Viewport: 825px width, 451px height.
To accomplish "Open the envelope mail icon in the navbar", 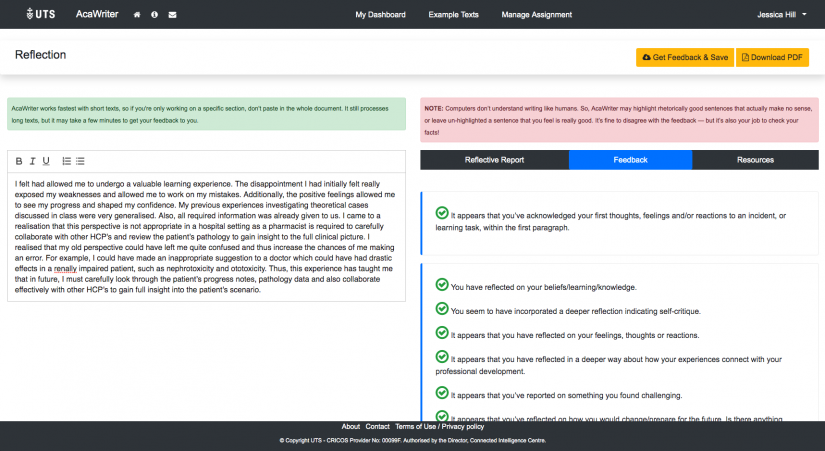I will [172, 15].
